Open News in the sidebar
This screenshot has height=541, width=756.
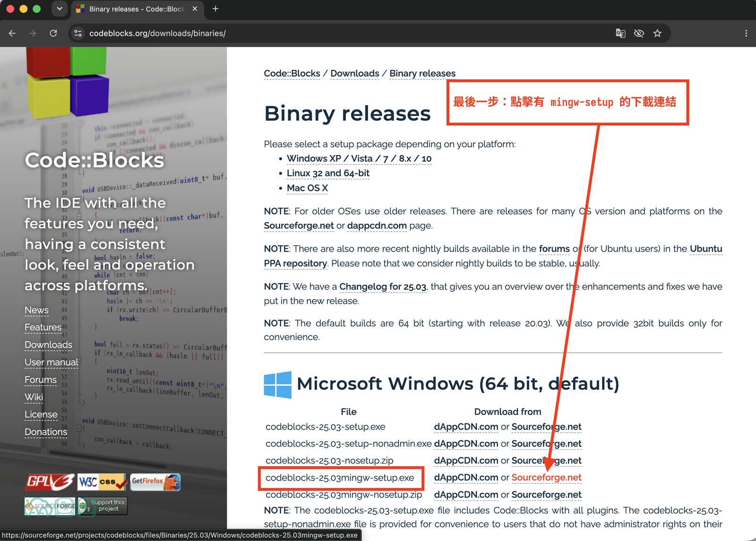pos(37,310)
